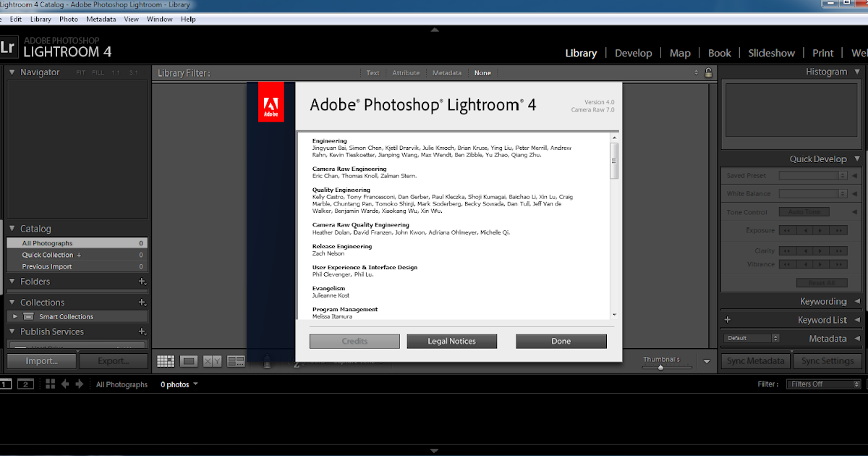The height and width of the screenshot is (456, 868).
Task: Set Navigator zoom to FILL
Action: 98,72
